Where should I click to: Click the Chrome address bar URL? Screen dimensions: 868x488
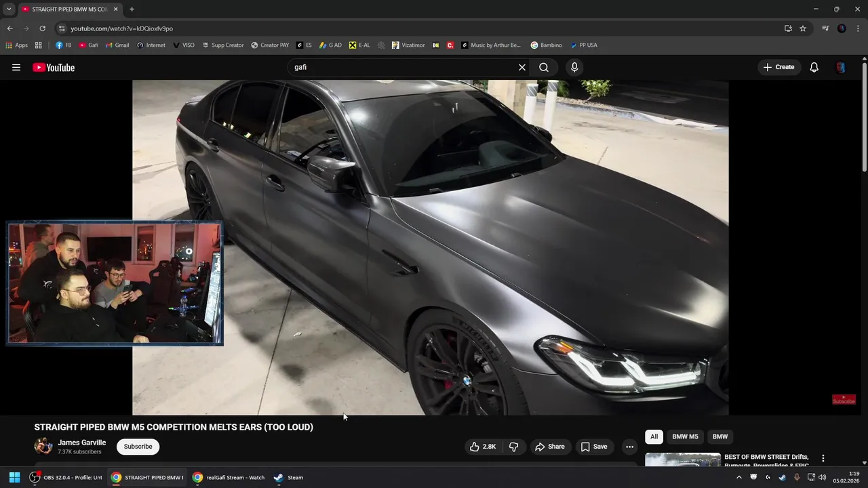(121, 28)
